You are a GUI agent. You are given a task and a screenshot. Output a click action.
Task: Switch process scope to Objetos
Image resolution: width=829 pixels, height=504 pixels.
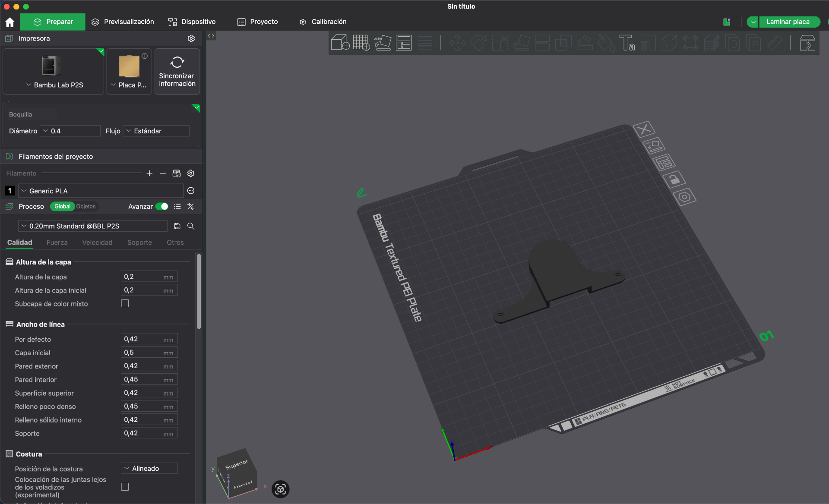(86, 207)
